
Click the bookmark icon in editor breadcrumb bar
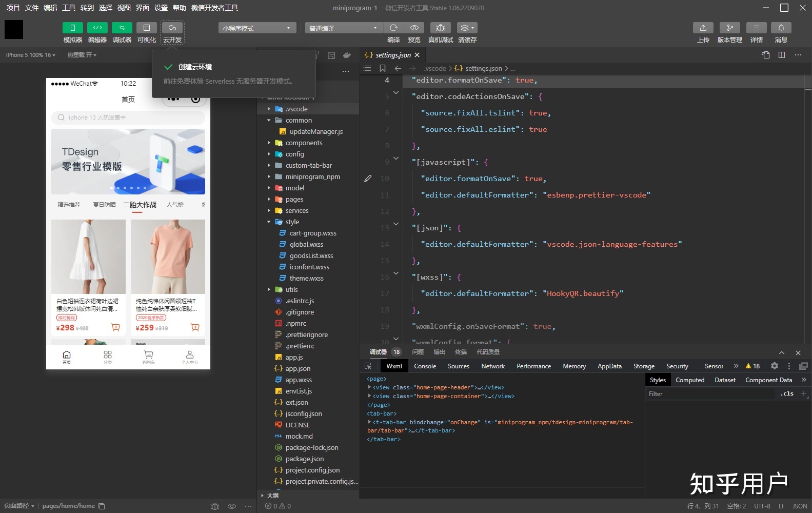click(x=383, y=68)
